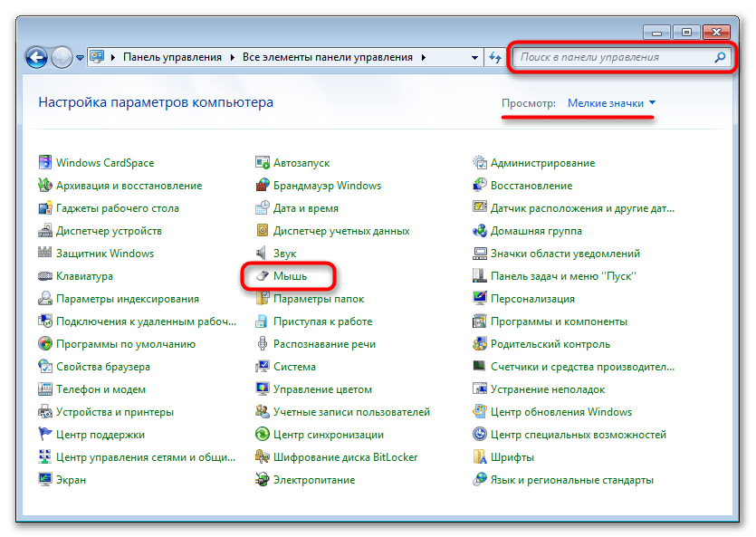Click the Back navigation button
Viewport: 756px width, 537px height.
36,57
